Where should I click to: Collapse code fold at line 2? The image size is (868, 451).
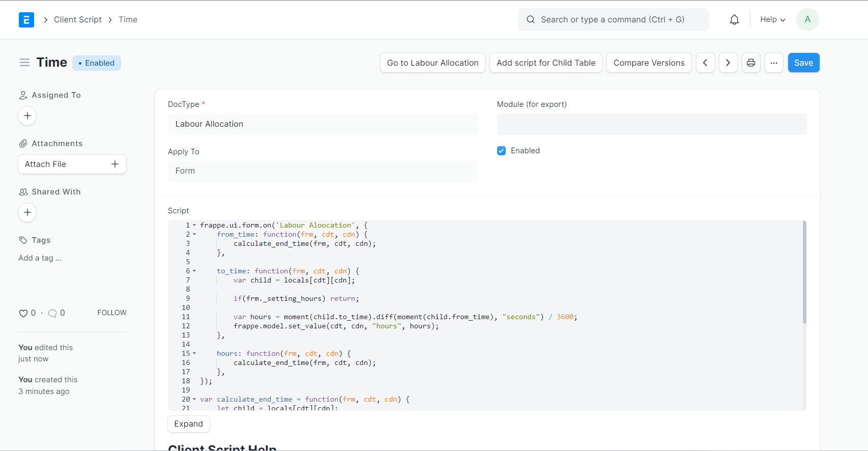(194, 234)
